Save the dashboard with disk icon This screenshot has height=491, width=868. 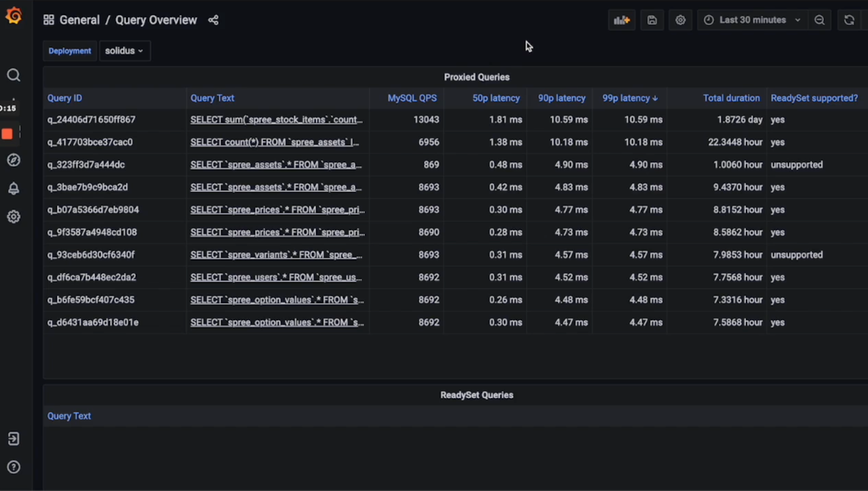(652, 20)
